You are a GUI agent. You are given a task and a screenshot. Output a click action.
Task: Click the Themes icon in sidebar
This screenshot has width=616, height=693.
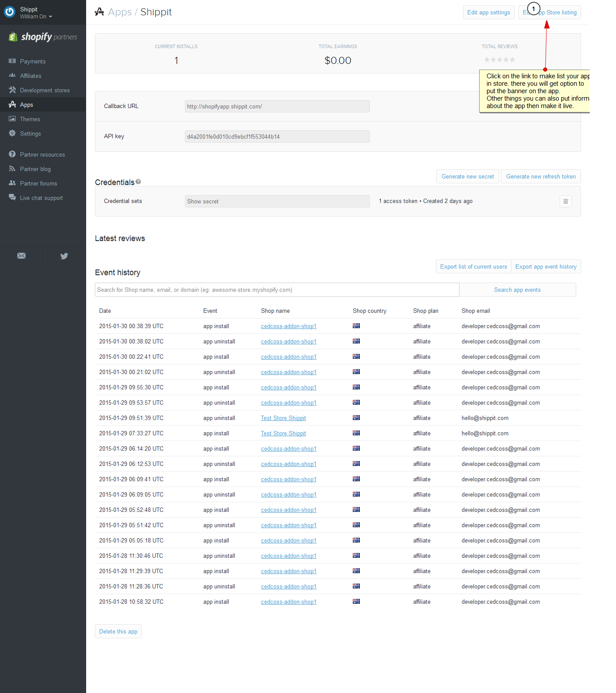12,119
